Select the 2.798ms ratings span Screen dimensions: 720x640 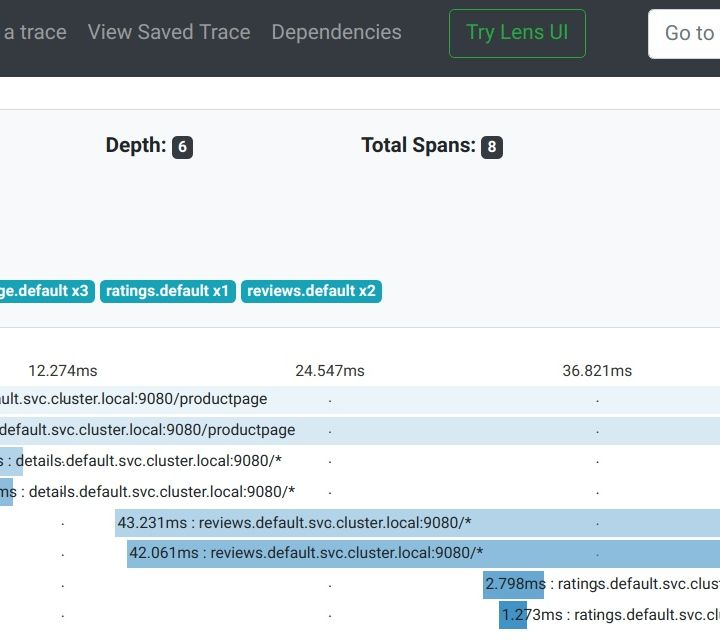514,584
